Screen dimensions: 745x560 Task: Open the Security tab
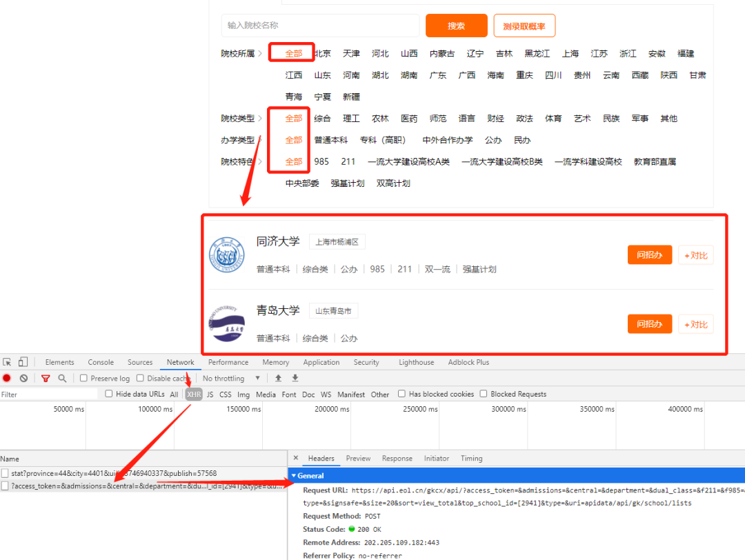[366, 362]
